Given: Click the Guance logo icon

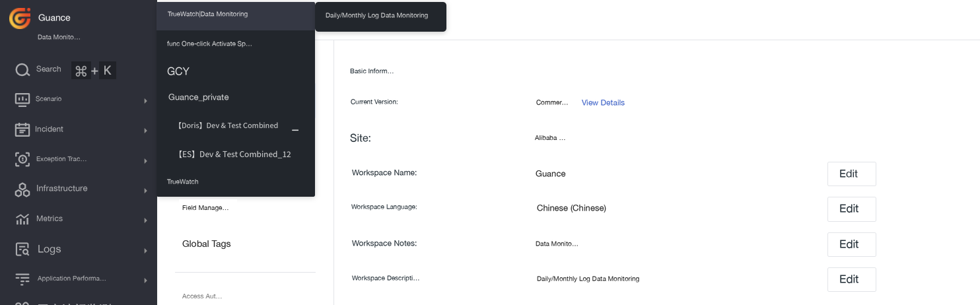Looking at the screenshot, I should (x=20, y=18).
